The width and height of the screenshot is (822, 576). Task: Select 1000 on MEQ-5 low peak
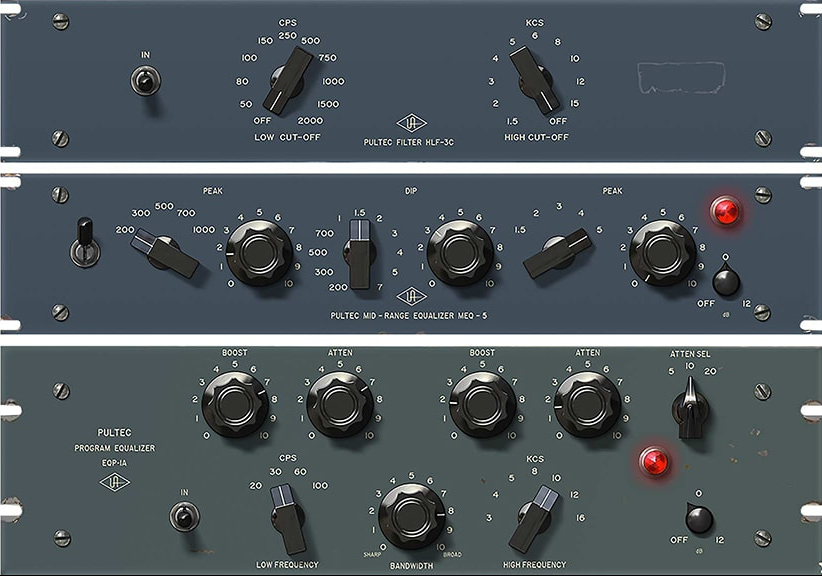[x=203, y=230]
